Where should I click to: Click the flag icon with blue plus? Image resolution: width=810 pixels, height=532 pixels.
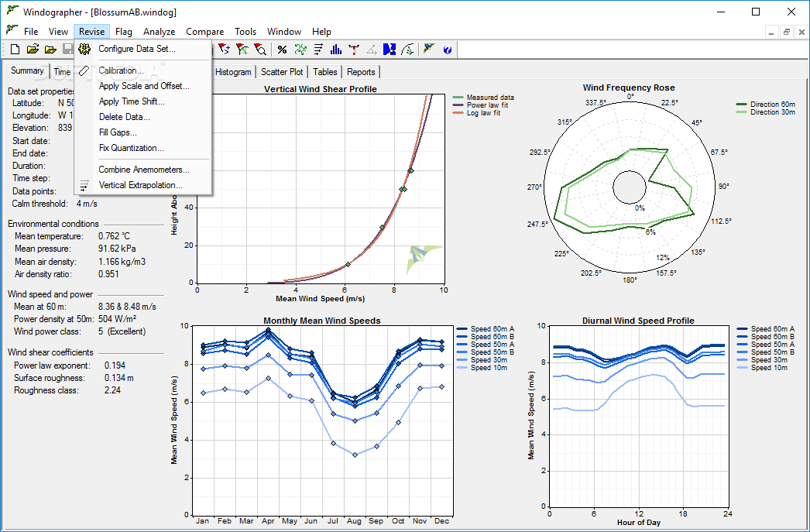click(225, 50)
